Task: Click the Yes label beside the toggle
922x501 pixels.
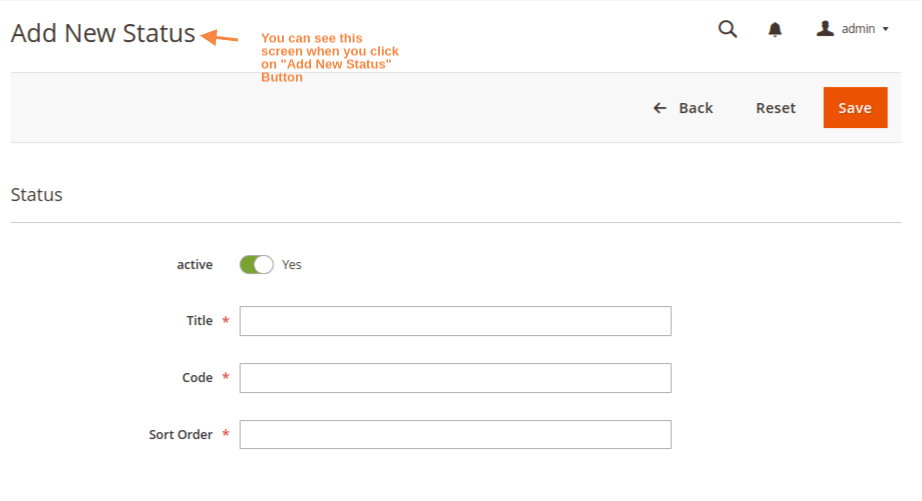Action: pos(292,265)
